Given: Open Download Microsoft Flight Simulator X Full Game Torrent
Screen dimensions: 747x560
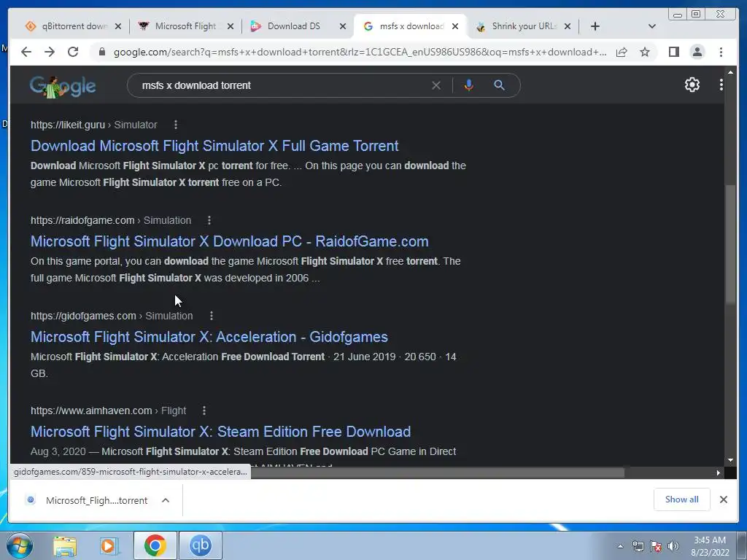Looking at the screenshot, I should click(x=214, y=146).
